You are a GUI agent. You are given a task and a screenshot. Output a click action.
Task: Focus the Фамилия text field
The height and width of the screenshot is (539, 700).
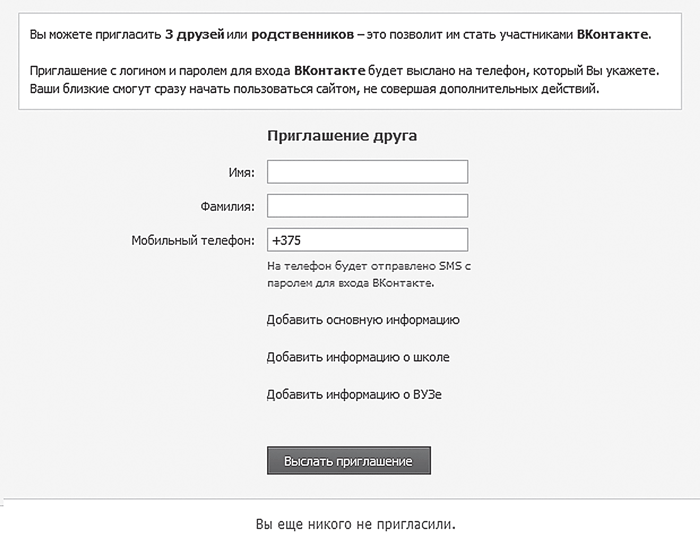367,206
